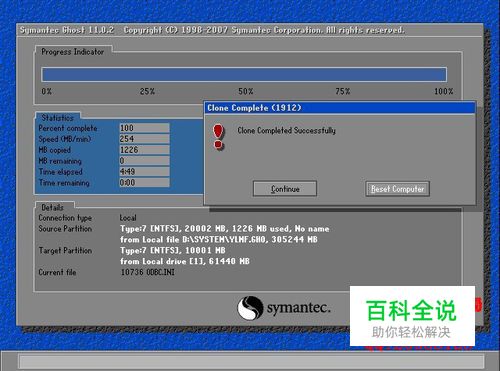Click the 'MB remaining' label

[60, 161]
